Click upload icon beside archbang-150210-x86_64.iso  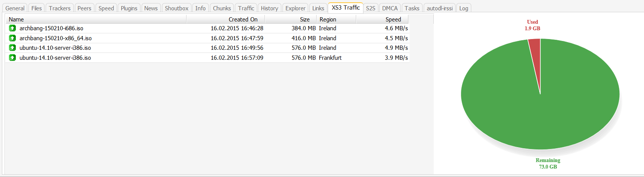point(12,38)
